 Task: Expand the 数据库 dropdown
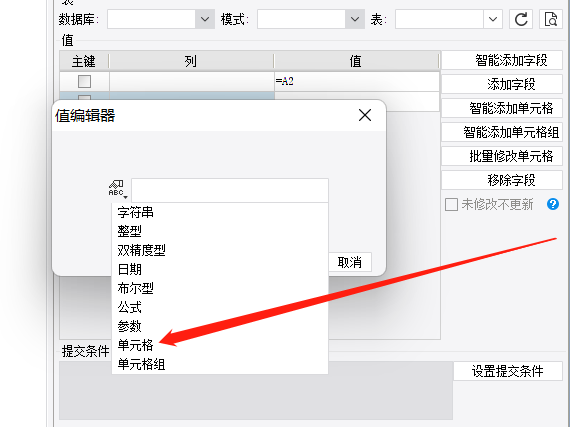click(x=205, y=19)
